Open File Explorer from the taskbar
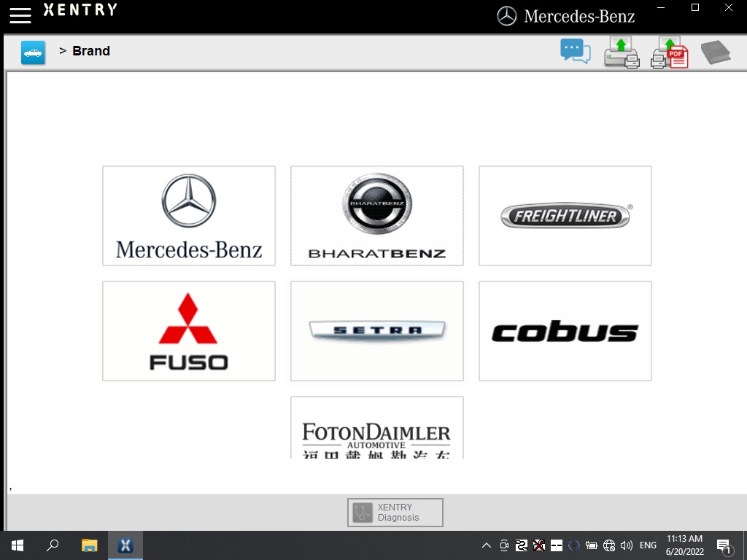Screen dimensions: 747x560 pyautogui.click(x=89, y=545)
